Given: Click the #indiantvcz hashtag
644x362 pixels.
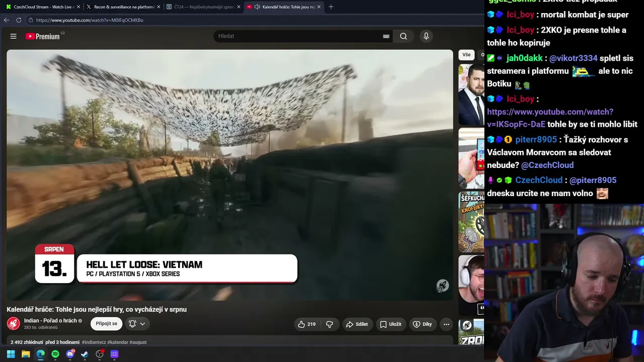Looking at the screenshot, I should (94, 342).
